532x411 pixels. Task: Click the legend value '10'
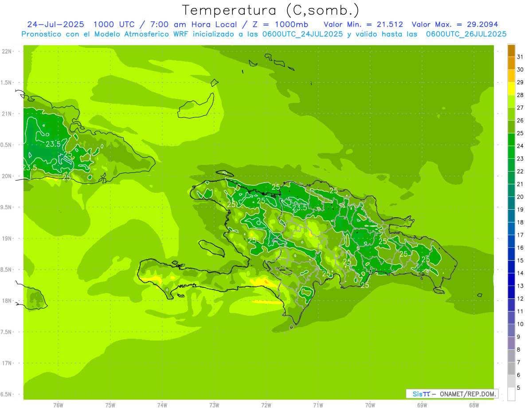pos(520,324)
